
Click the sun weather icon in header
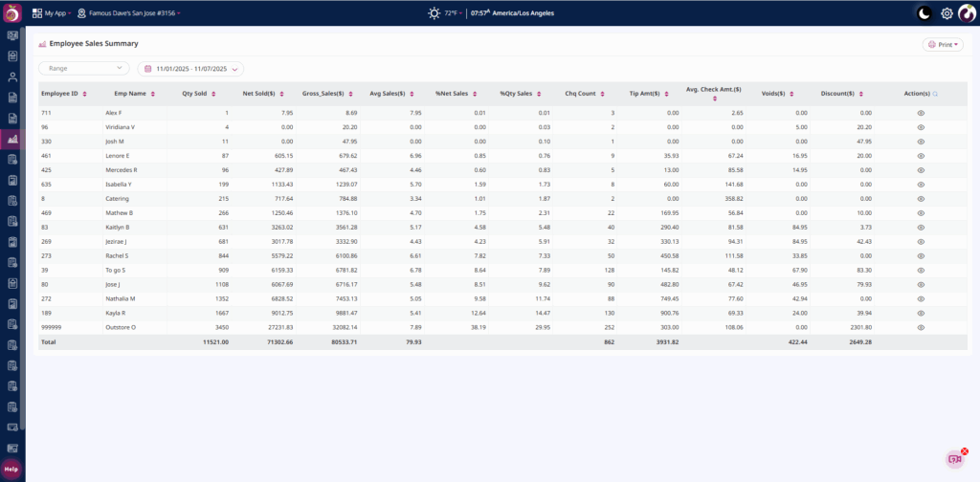click(x=434, y=13)
